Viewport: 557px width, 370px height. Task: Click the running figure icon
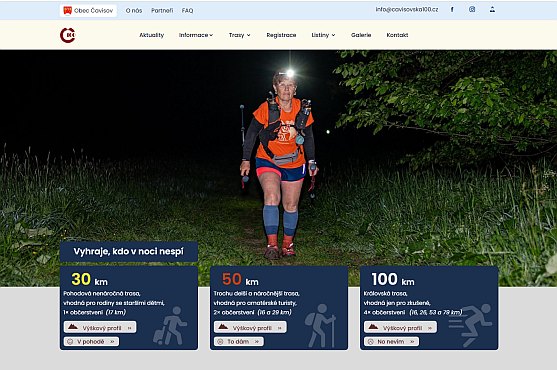(x=470, y=325)
